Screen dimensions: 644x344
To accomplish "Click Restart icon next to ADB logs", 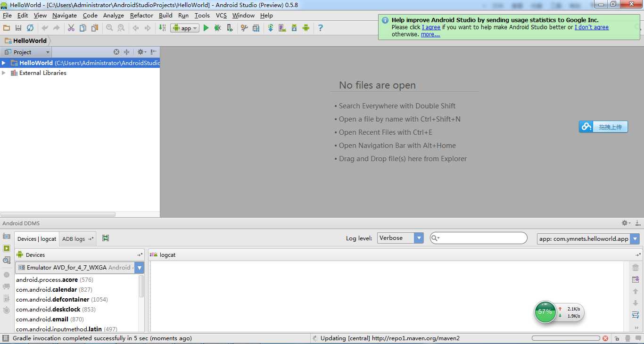I will pos(106,238).
